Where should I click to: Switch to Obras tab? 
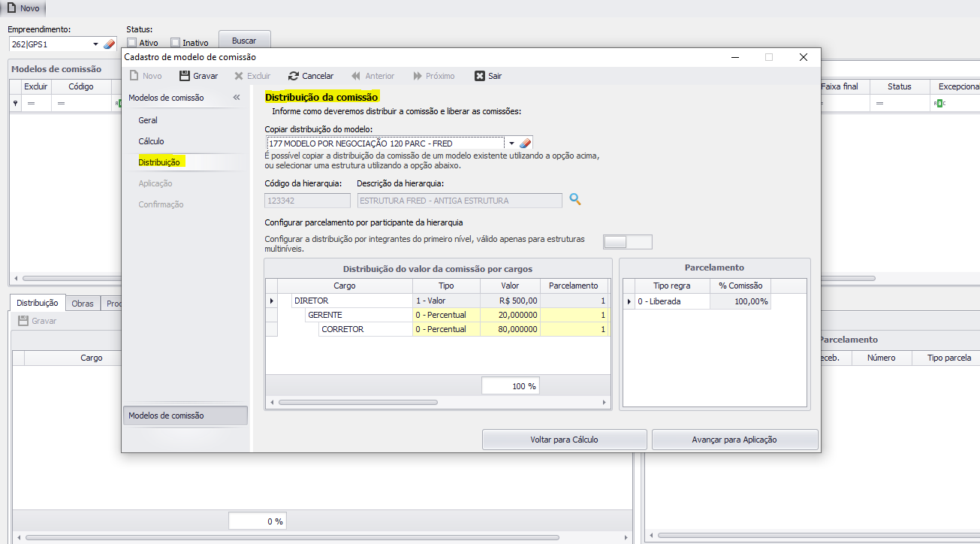click(83, 303)
